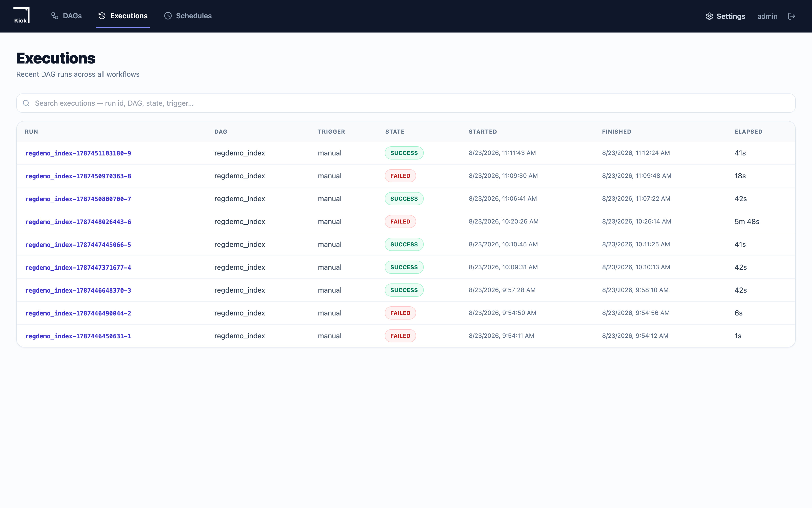Click the SUCCESS badge for run -9
Screen dimensions: 812x508
pyautogui.click(x=404, y=153)
